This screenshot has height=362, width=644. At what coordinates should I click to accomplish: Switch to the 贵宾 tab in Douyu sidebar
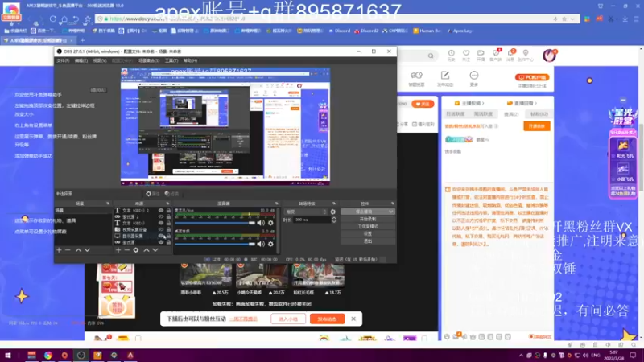click(x=511, y=114)
